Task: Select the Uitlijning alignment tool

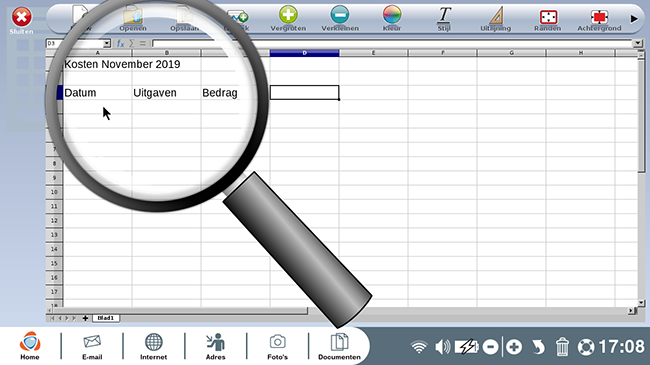Action: coord(496,15)
